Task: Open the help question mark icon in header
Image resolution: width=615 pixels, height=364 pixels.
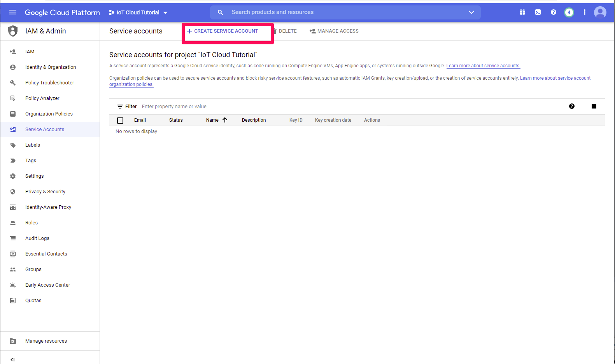Action: click(554, 12)
